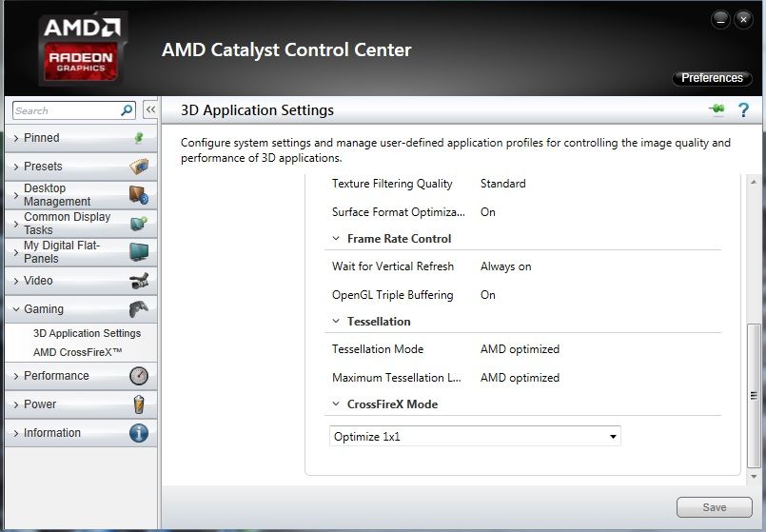
Task: Expand the Information section
Action: (x=16, y=433)
